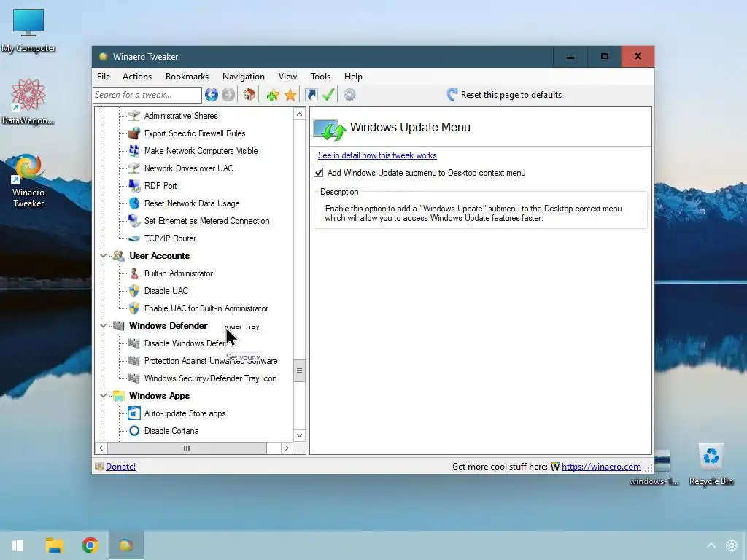Click the Windows Update Menu header icon
747x560 pixels.
329,130
